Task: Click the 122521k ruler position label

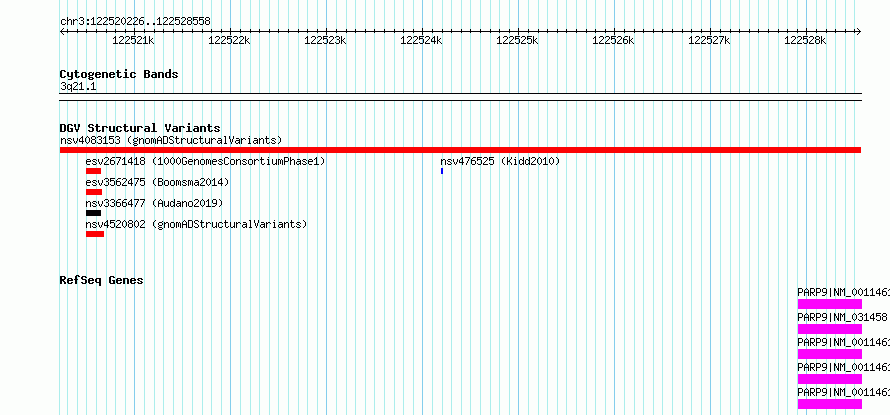Action: [133, 40]
